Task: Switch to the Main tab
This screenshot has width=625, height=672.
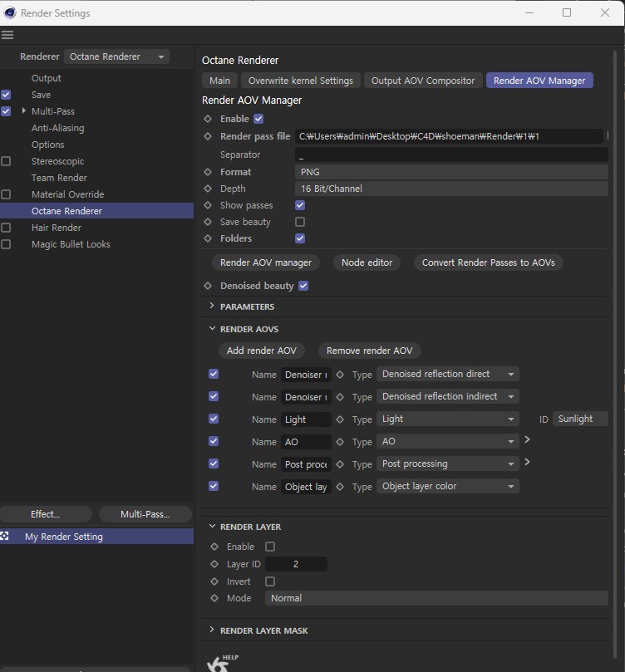Action: coord(219,81)
